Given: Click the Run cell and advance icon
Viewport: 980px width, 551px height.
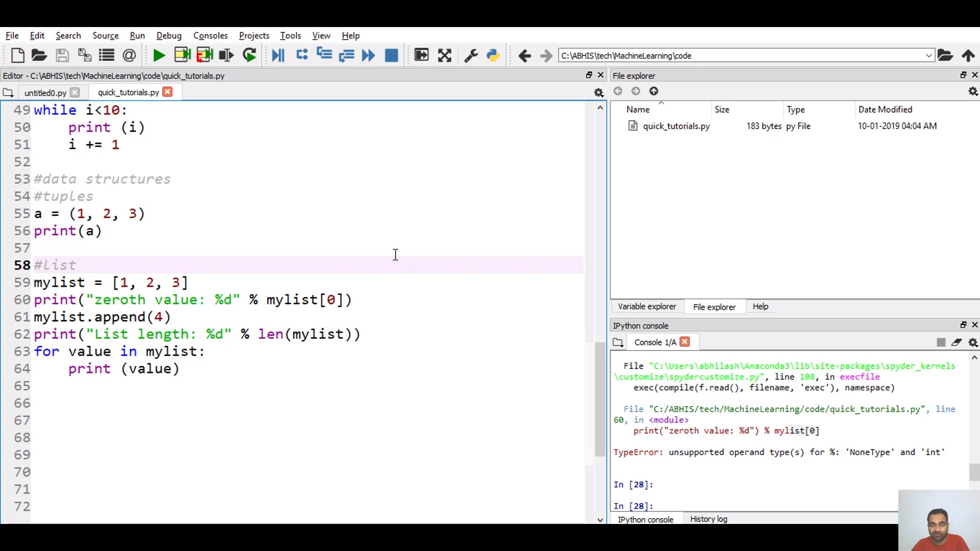Looking at the screenshot, I should (204, 55).
